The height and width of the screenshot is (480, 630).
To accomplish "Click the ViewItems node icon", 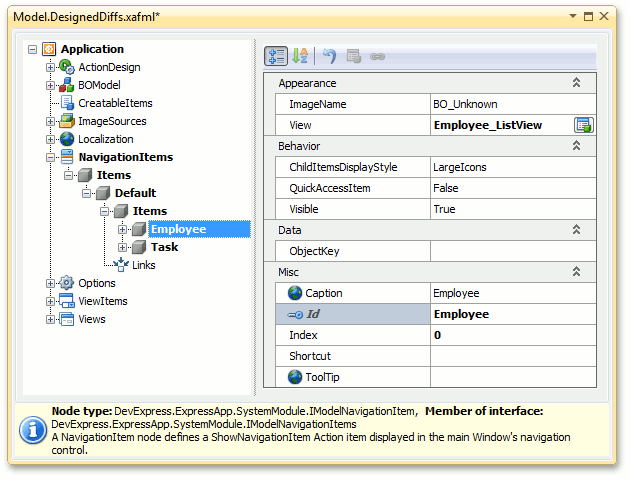I will click(67, 301).
